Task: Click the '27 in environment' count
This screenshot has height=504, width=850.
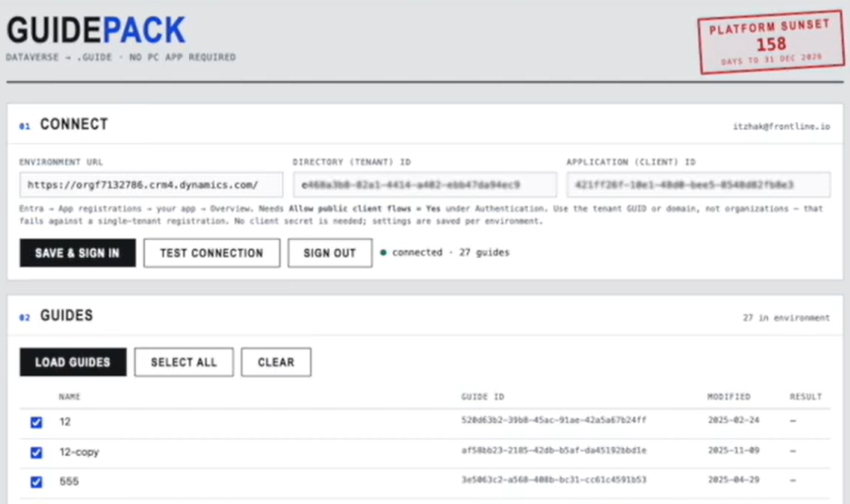Action: (786, 318)
